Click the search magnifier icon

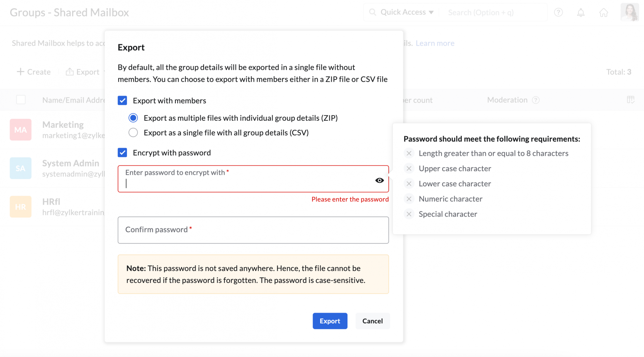(x=373, y=12)
